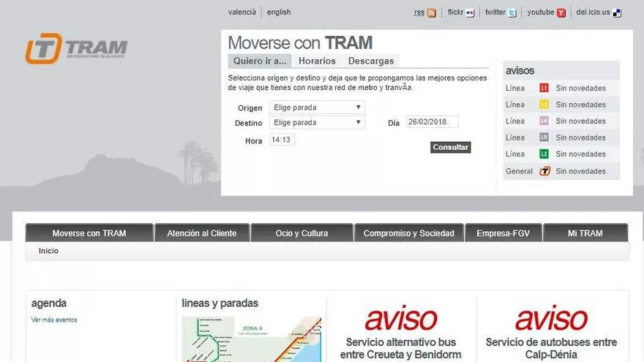Screen dimensions: 644x362
Task: Open the del.icio.us bookmark icon
Action: [x=617, y=12]
